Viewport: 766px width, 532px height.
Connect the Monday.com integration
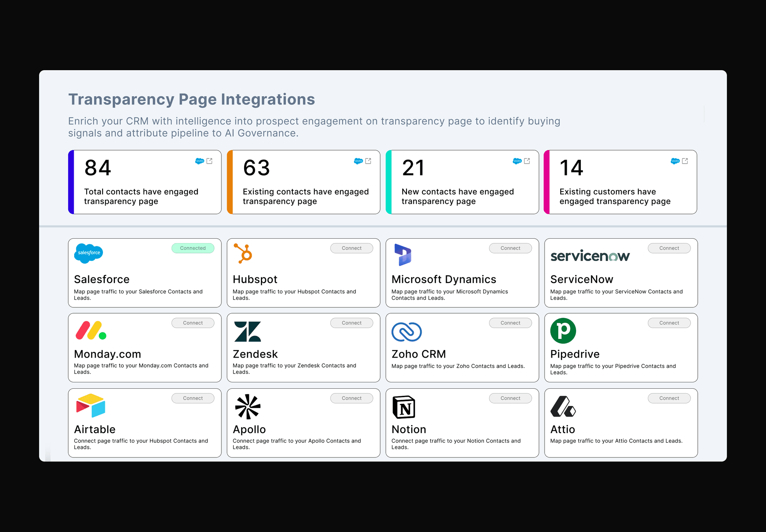(193, 323)
